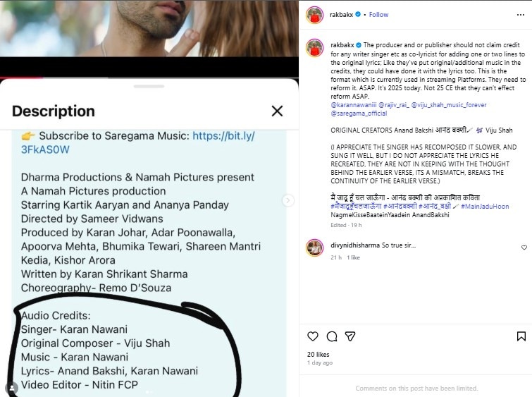Click divynidhisharma's comment avatar

[x=315, y=248]
